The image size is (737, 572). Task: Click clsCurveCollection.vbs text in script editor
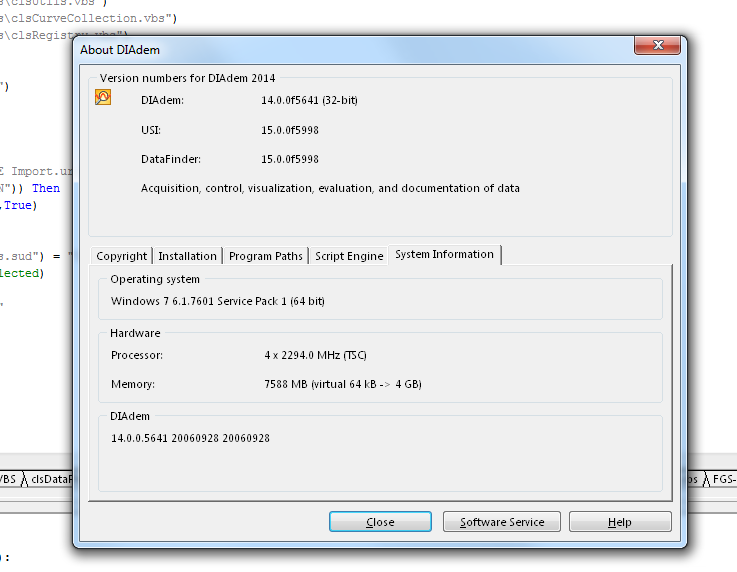(88, 18)
